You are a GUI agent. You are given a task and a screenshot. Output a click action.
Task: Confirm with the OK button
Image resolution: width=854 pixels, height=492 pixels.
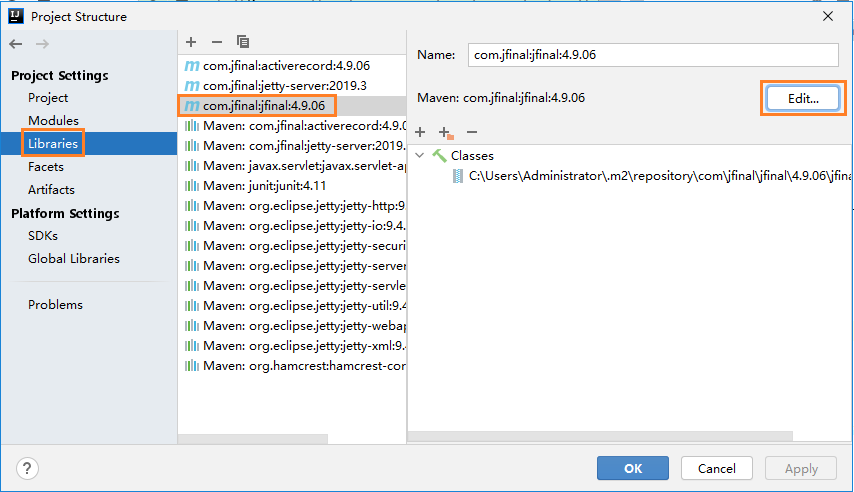pos(633,469)
